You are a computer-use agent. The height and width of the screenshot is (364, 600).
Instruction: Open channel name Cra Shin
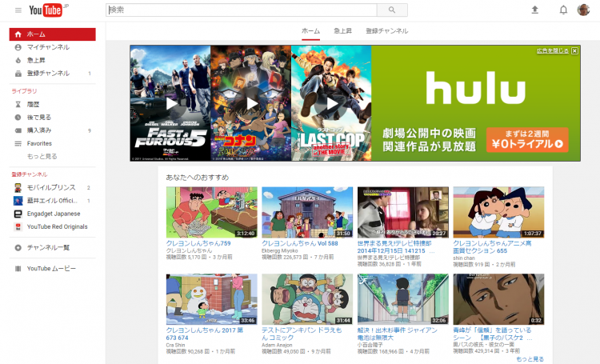[175, 345]
